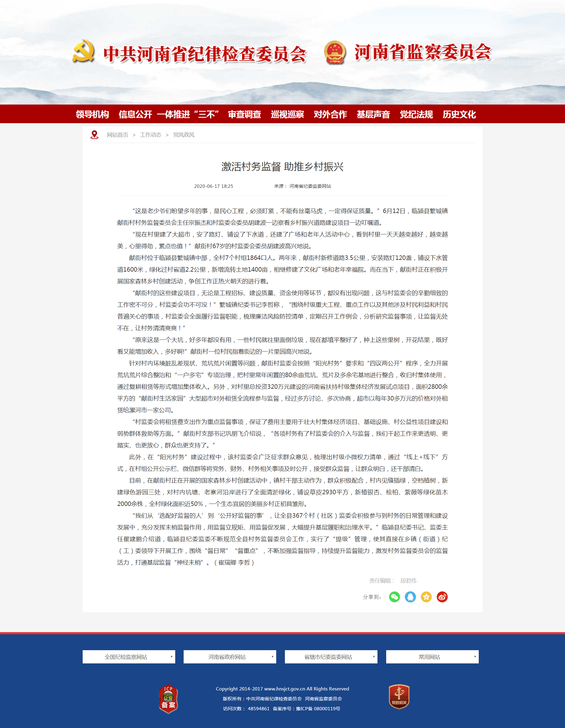Open the 党纪法规 menu
The image size is (565, 728).
[x=416, y=114]
